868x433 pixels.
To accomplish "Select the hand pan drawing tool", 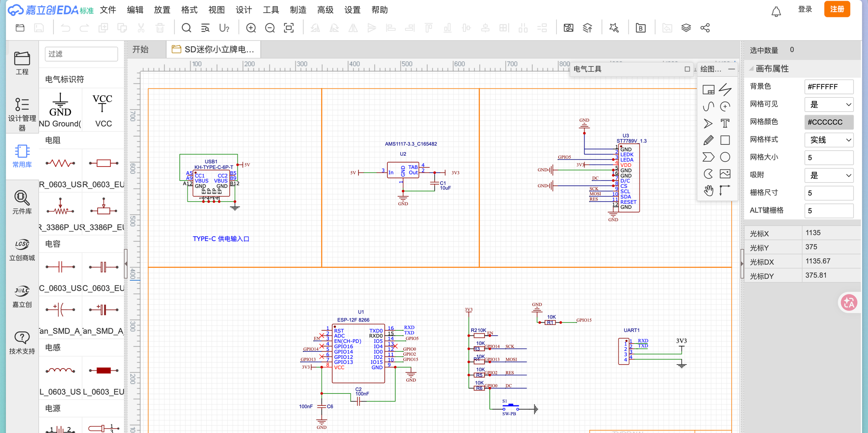I will (x=708, y=190).
